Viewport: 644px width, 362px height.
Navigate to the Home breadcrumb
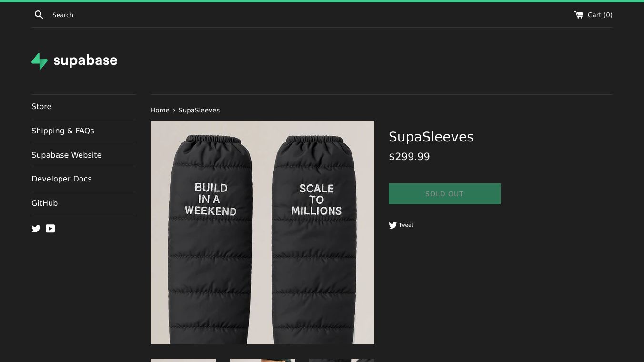click(x=160, y=110)
